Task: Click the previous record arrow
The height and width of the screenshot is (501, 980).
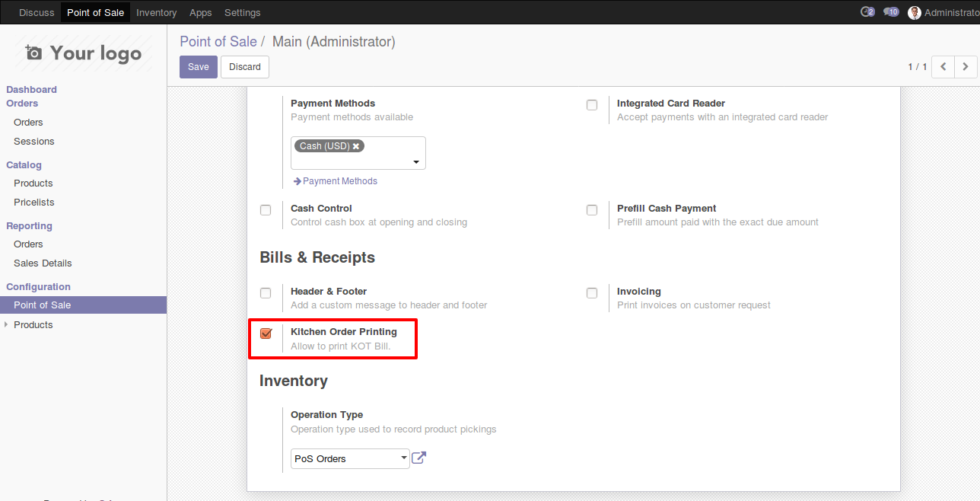Action: coord(943,67)
